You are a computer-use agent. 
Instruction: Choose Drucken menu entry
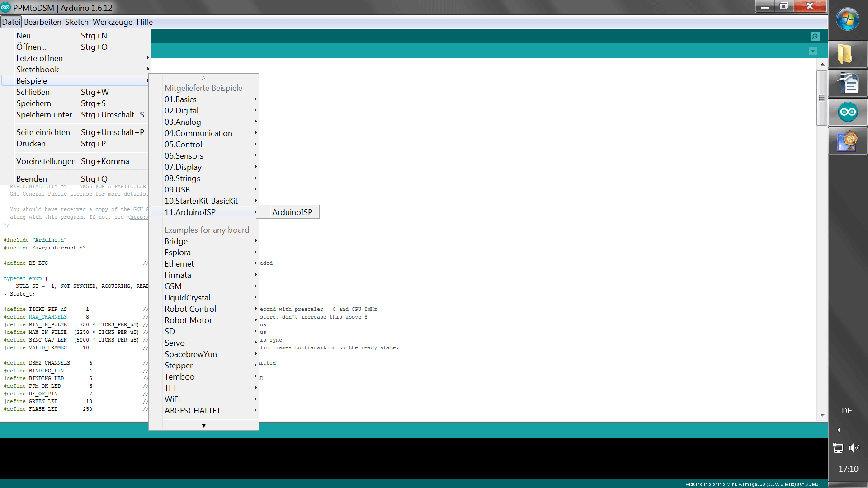75,144
